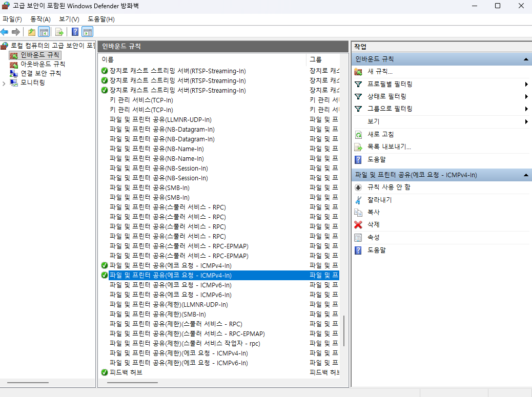Select highlighted 에코 요청 - ICMPv4-In rule row
This screenshot has height=397, width=532.
(x=220, y=275)
